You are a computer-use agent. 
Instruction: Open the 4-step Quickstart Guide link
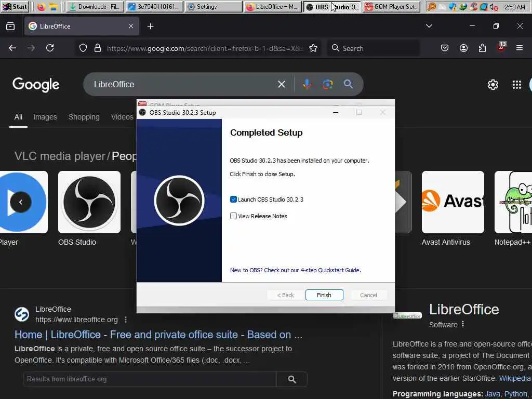(295, 270)
